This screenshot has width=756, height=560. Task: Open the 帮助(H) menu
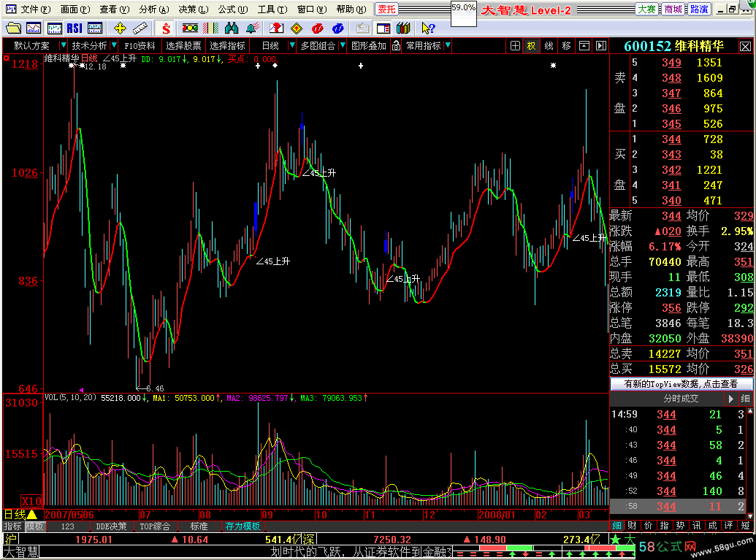351,9
